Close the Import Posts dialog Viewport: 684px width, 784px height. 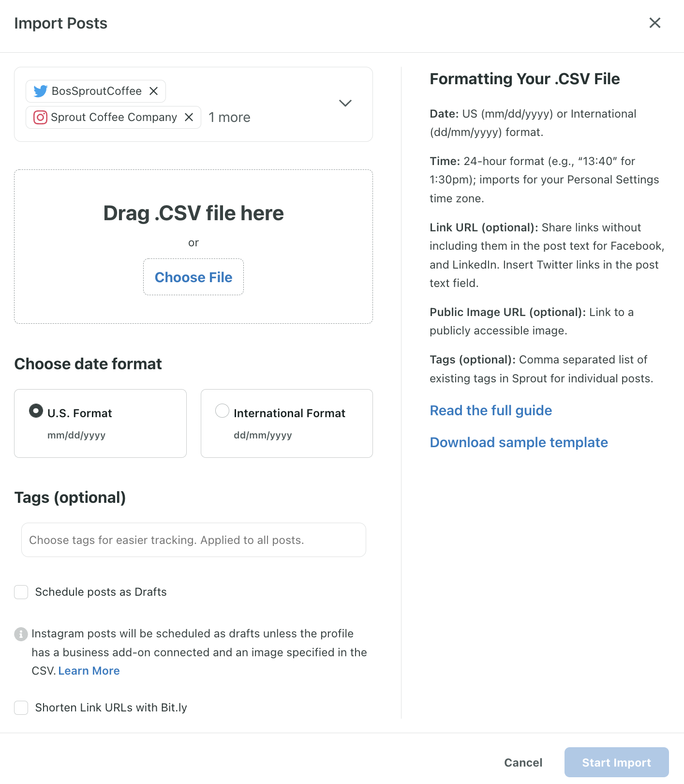point(654,23)
